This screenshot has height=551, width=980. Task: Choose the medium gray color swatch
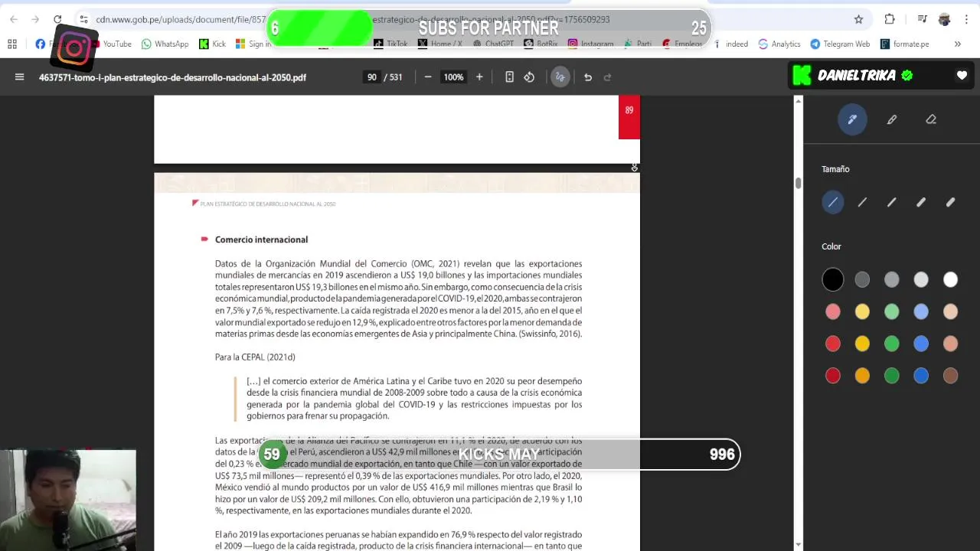[x=891, y=280]
